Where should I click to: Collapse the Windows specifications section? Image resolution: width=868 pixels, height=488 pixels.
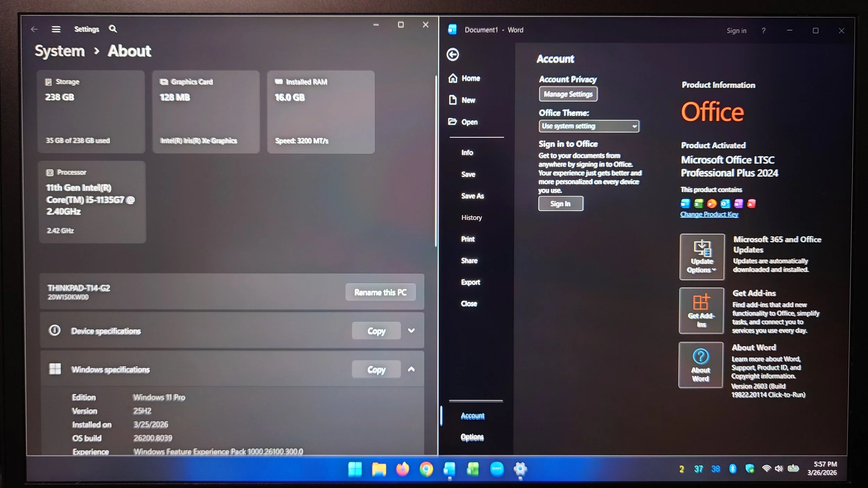411,369
